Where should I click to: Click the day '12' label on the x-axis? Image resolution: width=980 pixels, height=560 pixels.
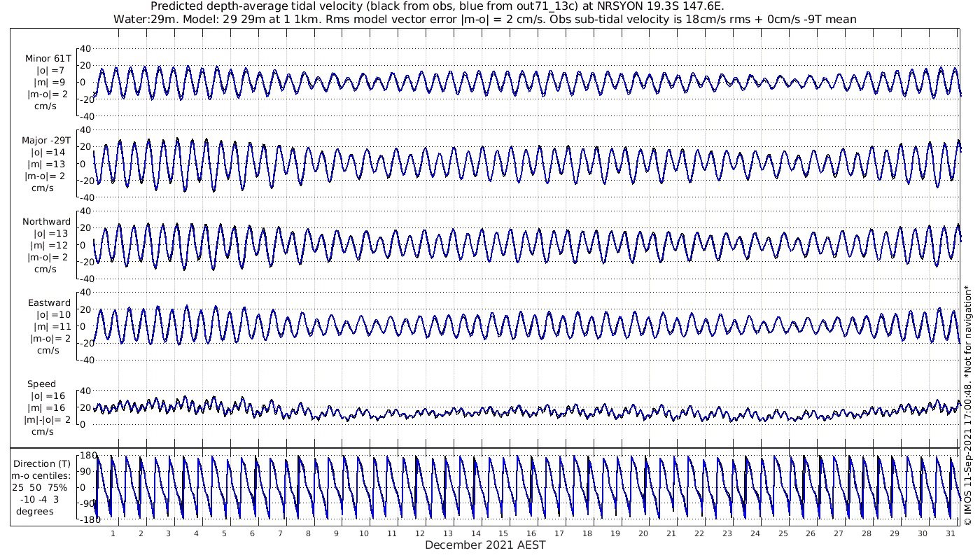tap(419, 533)
